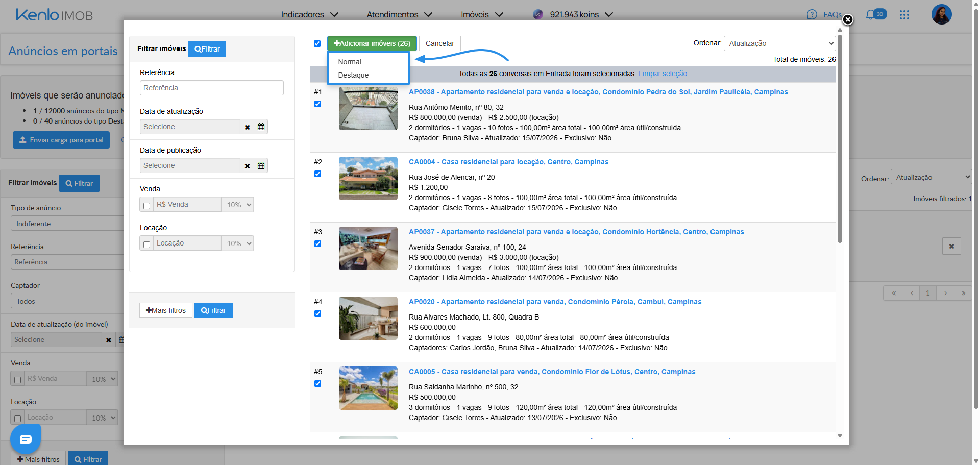Screen dimensions: 980x465
Task: Open the AP0020 Condomínio Pérola link
Action: [x=555, y=302]
